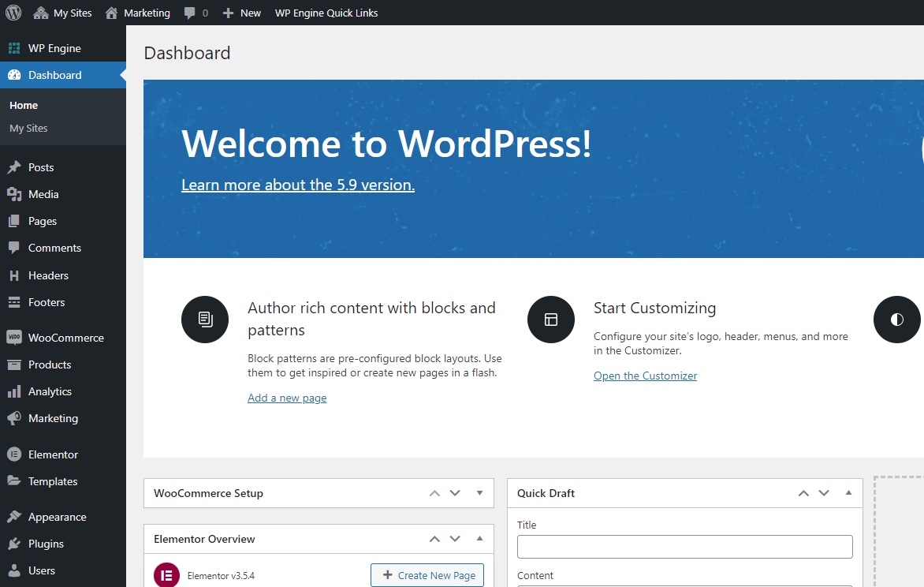Click the Templates folder icon
924x587 pixels.
(x=14, y=480)
